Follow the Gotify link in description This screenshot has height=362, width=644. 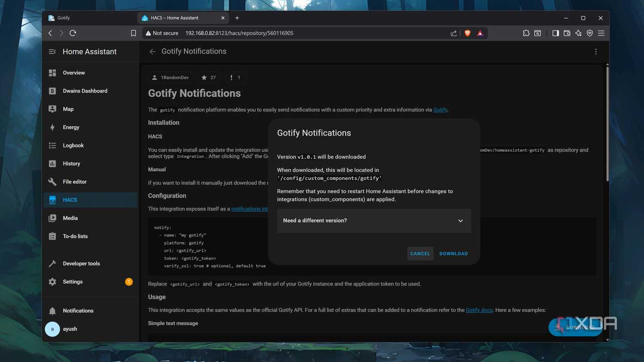(440, 110)
